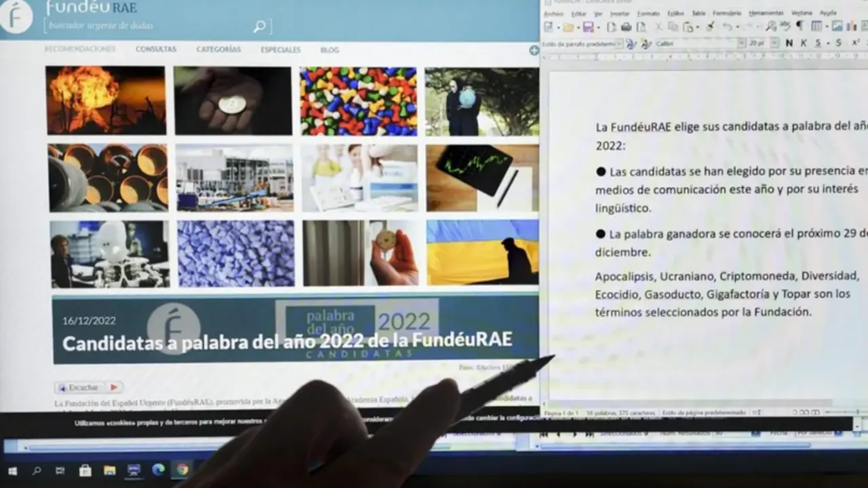Expand the Undo history dropdown arrow
The image size is (868, 488).
coord(737,27)
